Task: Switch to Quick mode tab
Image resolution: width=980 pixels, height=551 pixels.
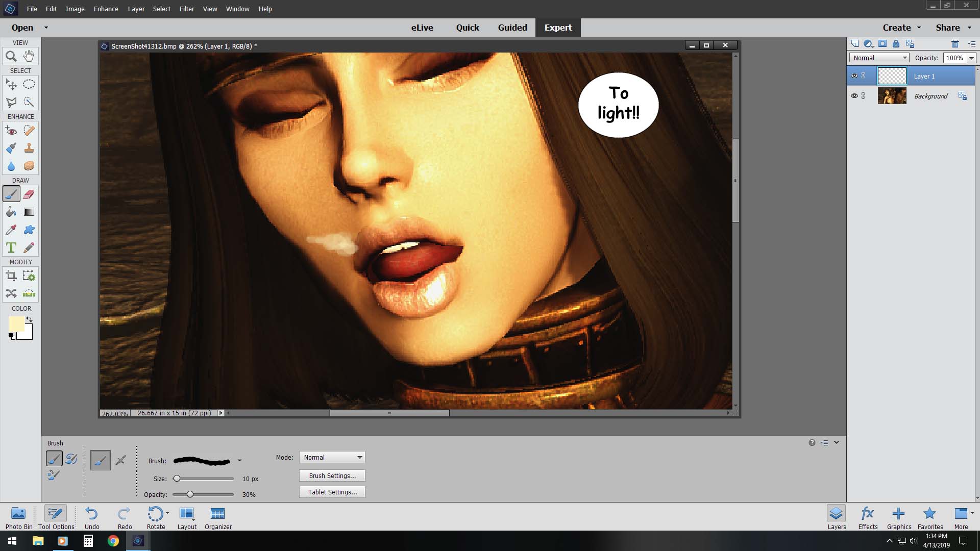Action: click(x=468, y=28)
